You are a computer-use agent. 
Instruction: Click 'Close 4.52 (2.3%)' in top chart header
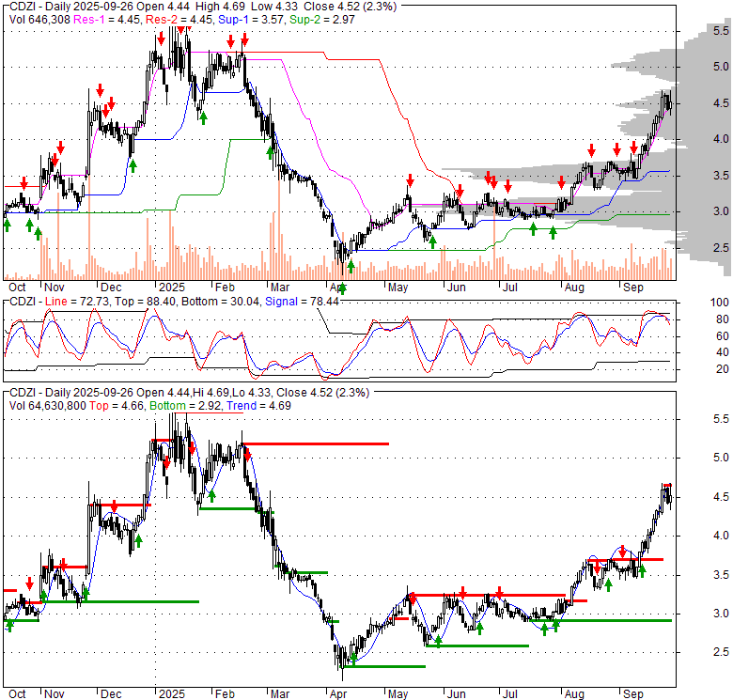(x=350, y=7)
